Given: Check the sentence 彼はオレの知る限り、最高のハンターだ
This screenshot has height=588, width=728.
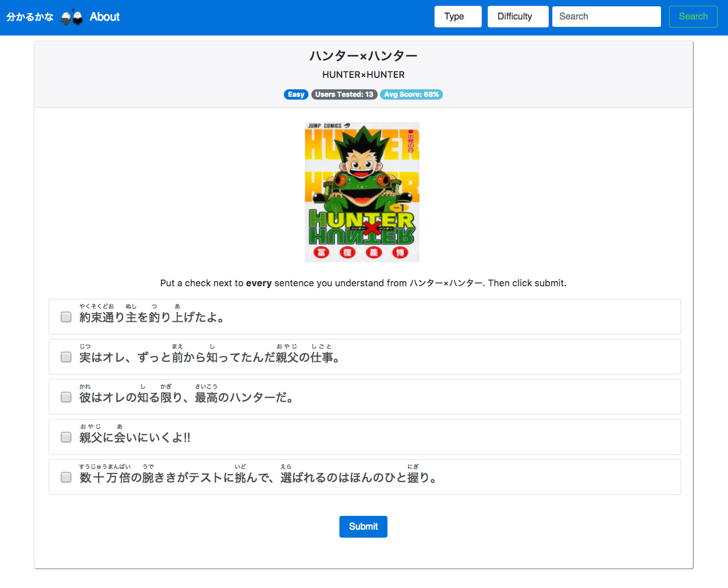Looking at the screenshot, I should click(66, 397).
